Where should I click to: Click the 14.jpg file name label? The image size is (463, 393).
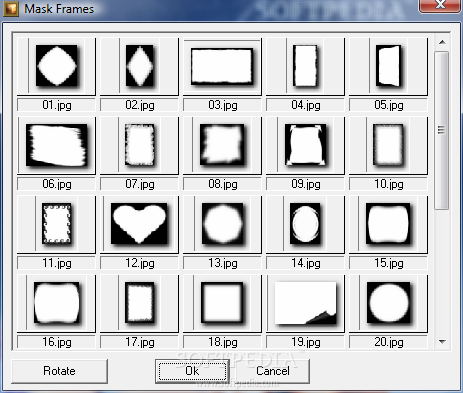(x=305, y=263)
